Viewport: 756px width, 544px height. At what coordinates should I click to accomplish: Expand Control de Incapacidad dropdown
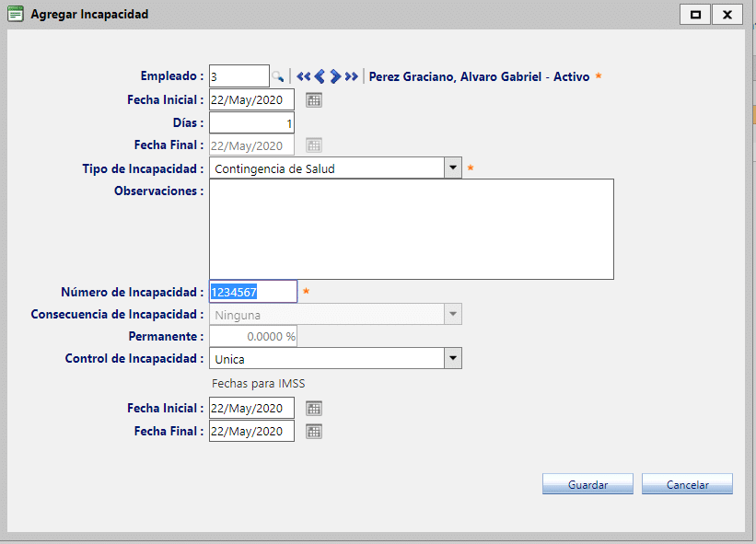(452, 358)
